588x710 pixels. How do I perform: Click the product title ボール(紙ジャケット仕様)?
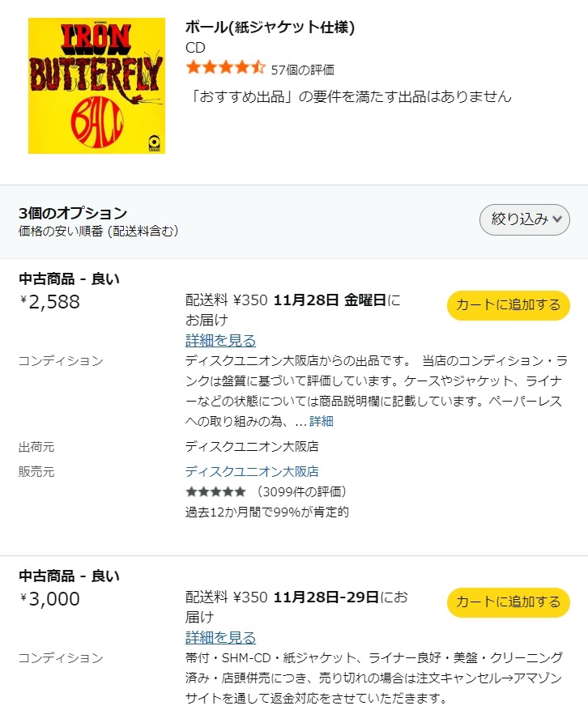coord(270,28)
